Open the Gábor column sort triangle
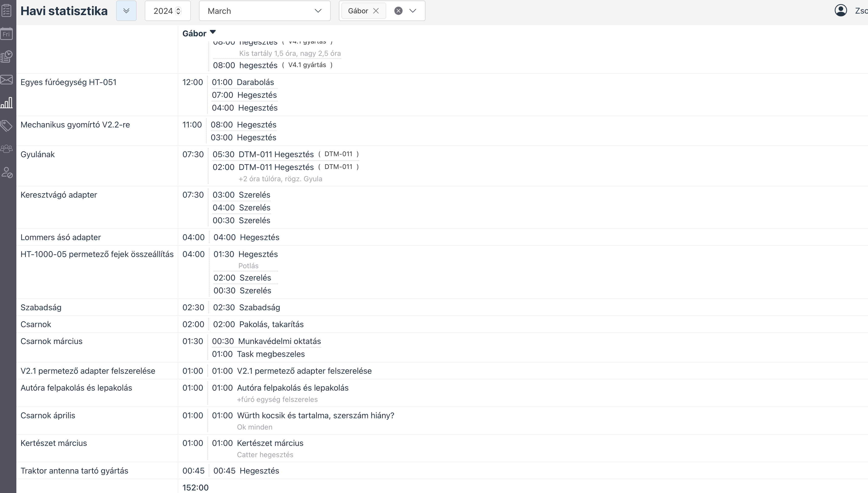Image resolution: width=868 pixels, height=493 pixels. click(213, 32)
